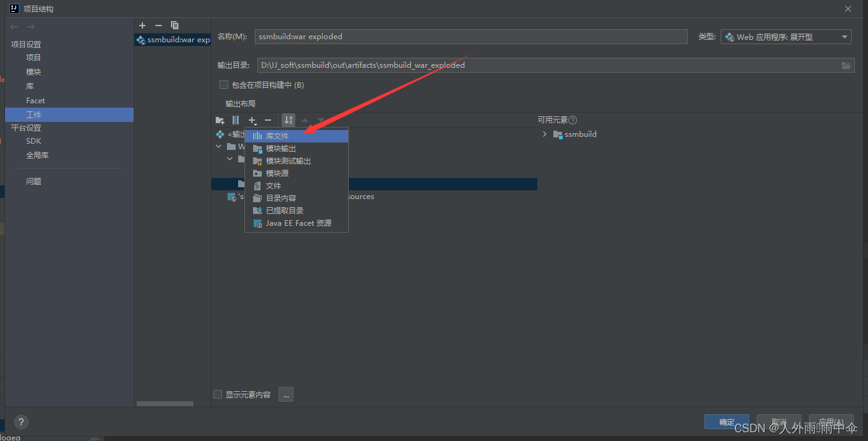Click the question mark help button at bottom left
This screenshot has width=868, height=441.
tap(21, 422)
